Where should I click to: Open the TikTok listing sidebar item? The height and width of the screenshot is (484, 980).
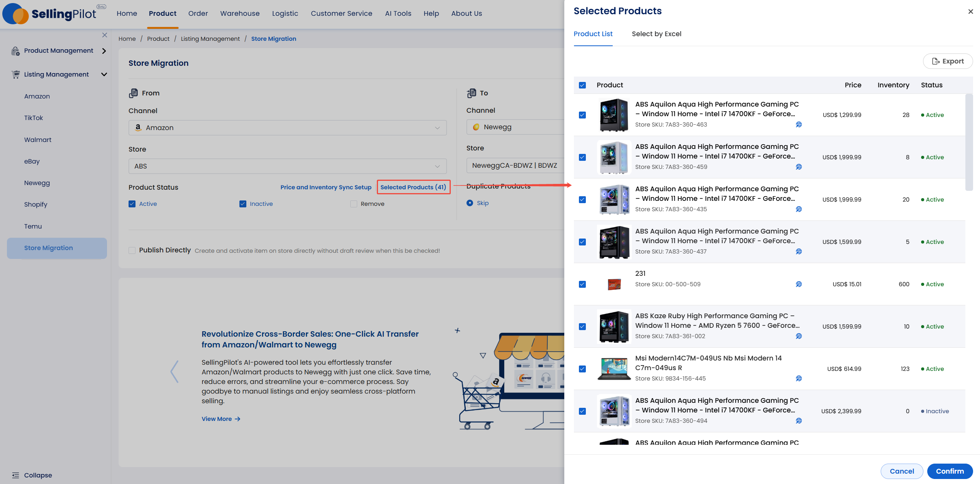point(33,118)
